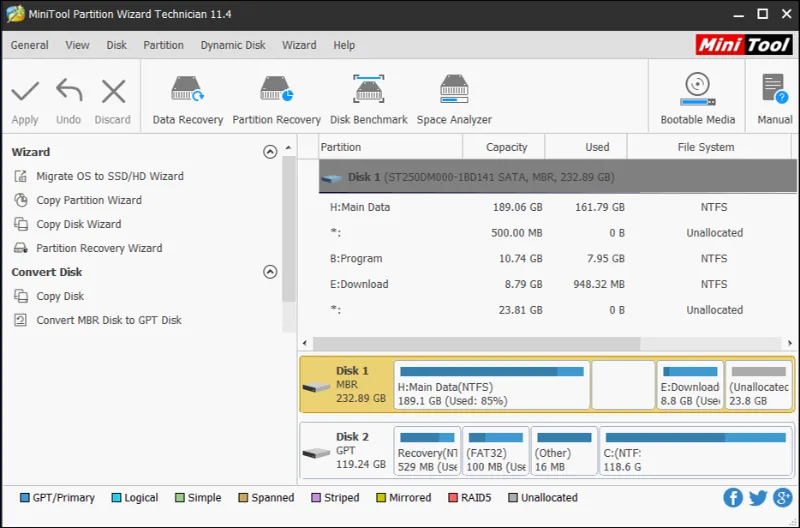This screenshot has height=528, width=800.
Task: Collapse the Wizard section
Action: 270,152
